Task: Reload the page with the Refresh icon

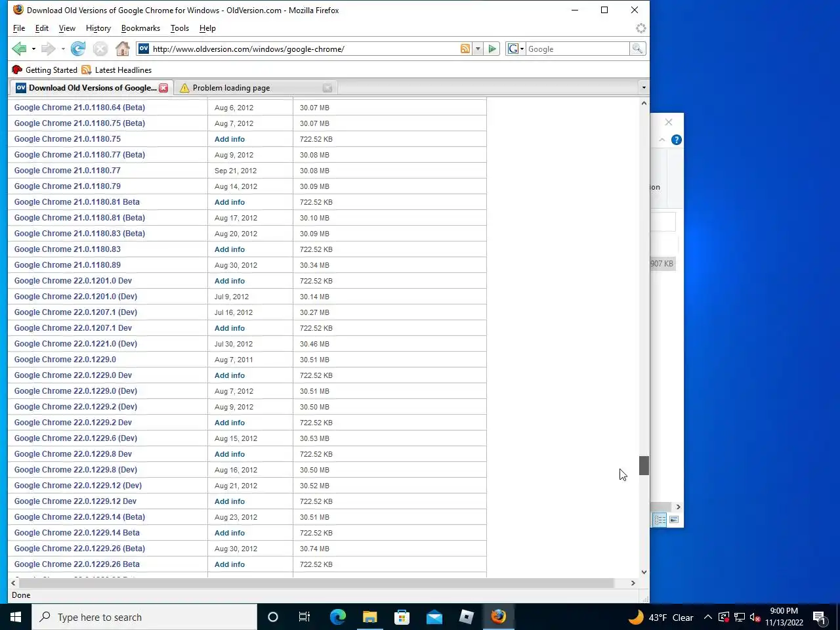Action: point(78,49)
